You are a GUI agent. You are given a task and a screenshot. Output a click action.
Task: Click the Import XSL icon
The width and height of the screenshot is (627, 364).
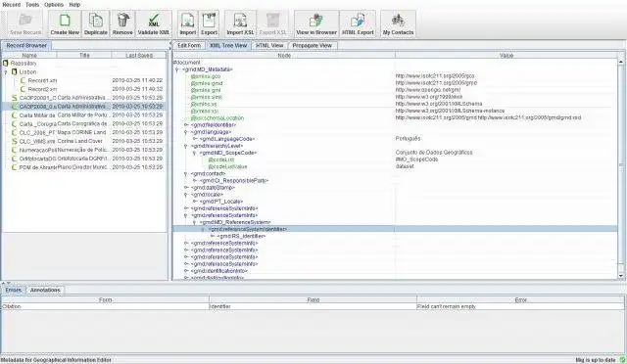point(240,20)
